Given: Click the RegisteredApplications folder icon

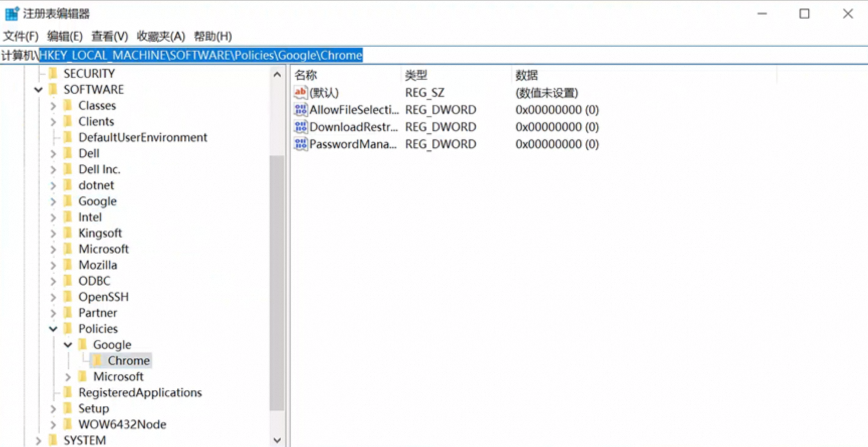Looking at the screenshot, I should 68,392.
